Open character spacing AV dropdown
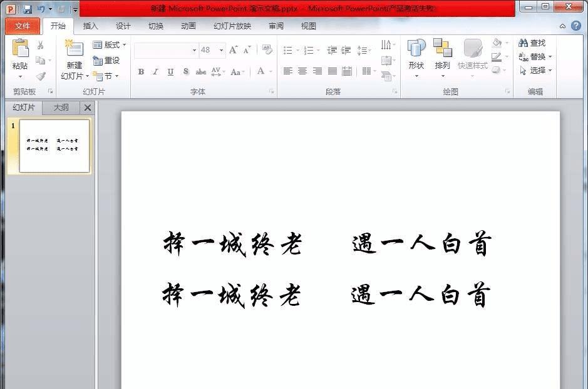Viewport: 588px width, 389px height. tap(219, 71)
